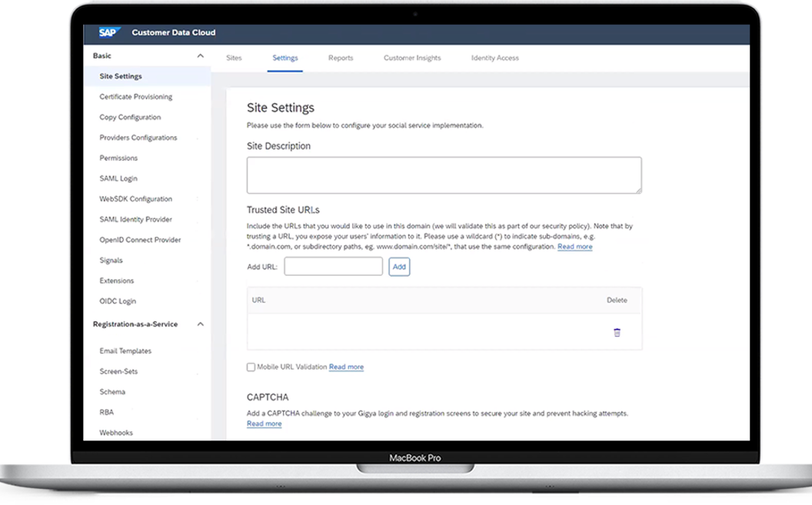Go to the Customer Insights tab
The height and width of the screenshot is (505, 812).
point(412,58)
